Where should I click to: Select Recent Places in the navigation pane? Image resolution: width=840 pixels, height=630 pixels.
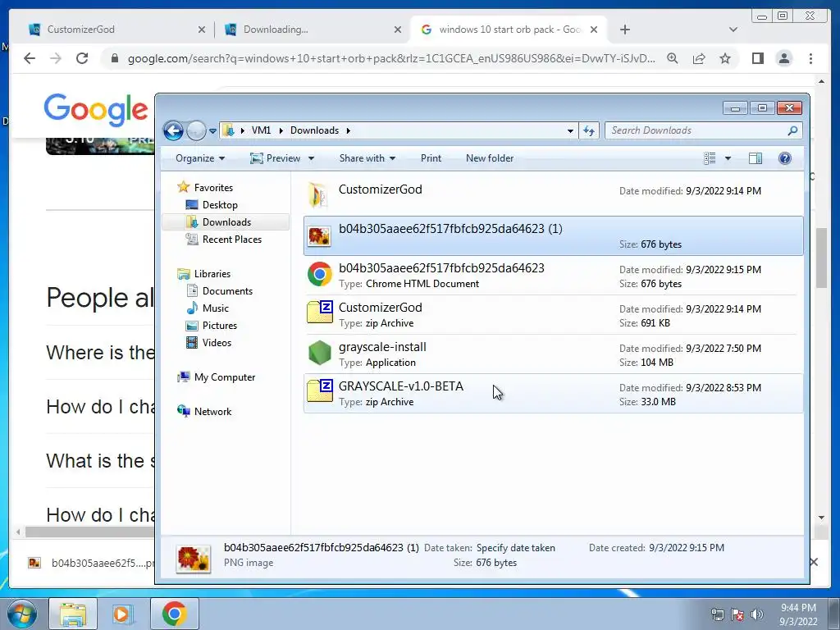point(232,240)
